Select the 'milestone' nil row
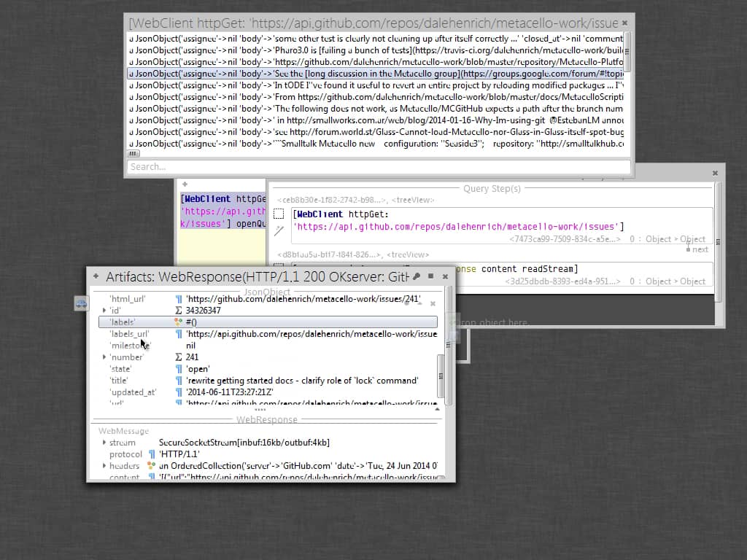 pos(268,346)
